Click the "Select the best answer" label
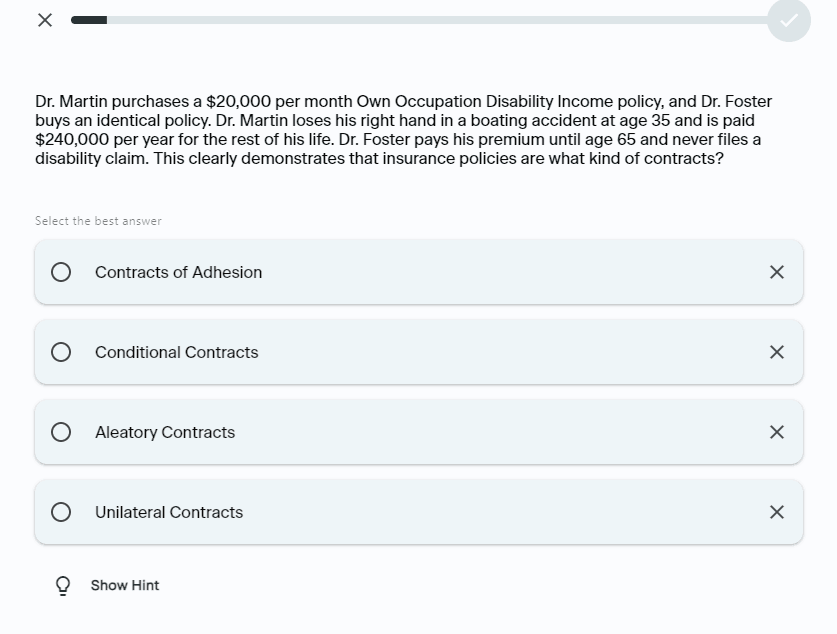Image resolution: width=837 pixels, height=634 pixels. click(x=98, y=221)
